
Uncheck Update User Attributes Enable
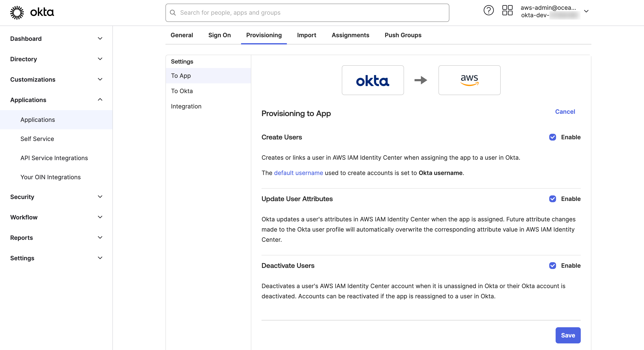click(552, 199)
